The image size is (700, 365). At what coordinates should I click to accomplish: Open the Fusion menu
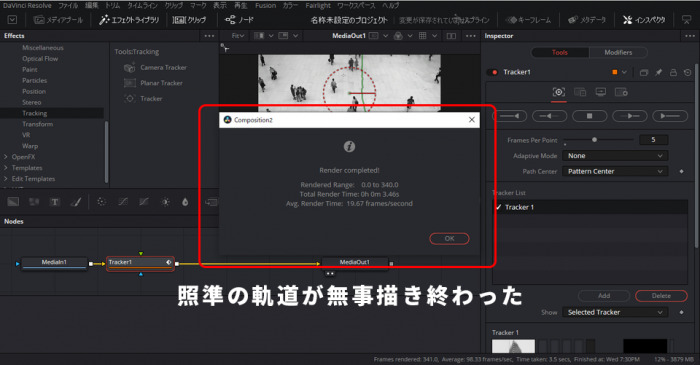(x=265, y=5)
